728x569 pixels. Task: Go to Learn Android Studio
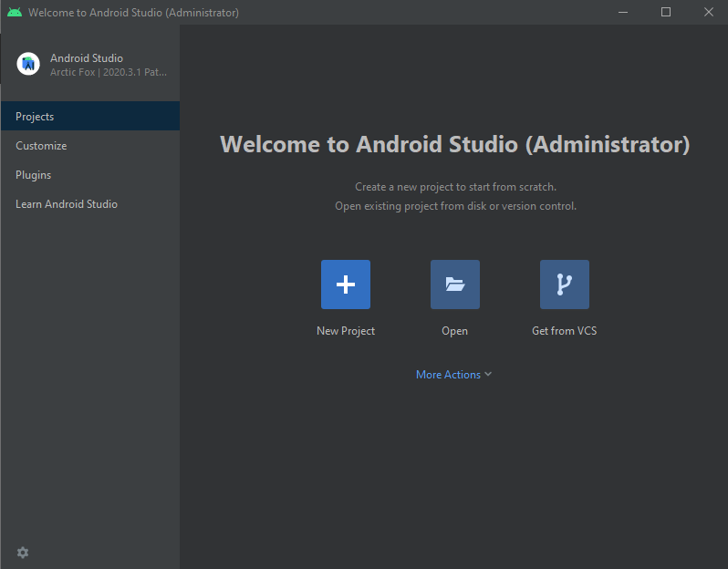[x=90, y=204]
